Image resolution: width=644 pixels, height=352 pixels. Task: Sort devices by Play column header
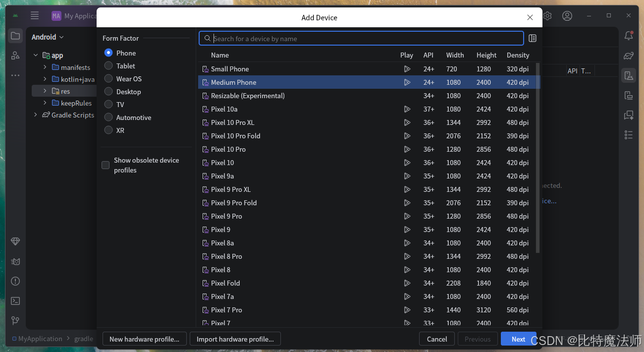[407, 55]
